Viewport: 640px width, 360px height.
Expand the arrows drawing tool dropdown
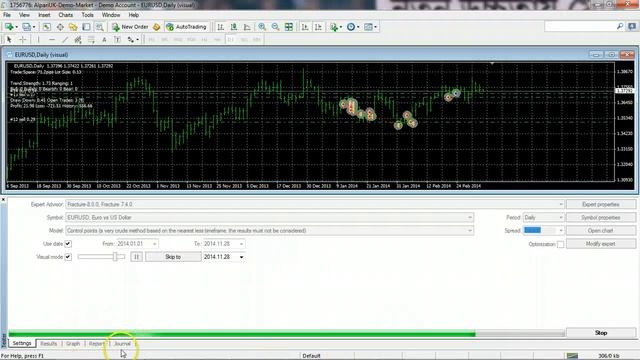137,40
